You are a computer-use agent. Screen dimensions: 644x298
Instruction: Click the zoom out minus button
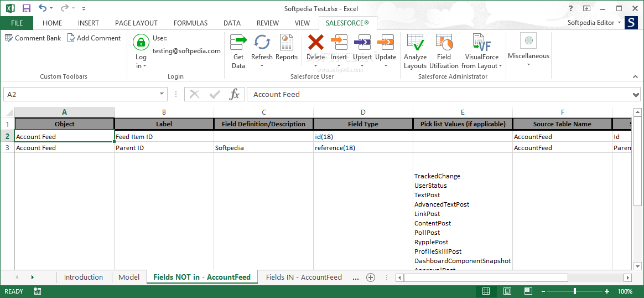coord(544,291)
